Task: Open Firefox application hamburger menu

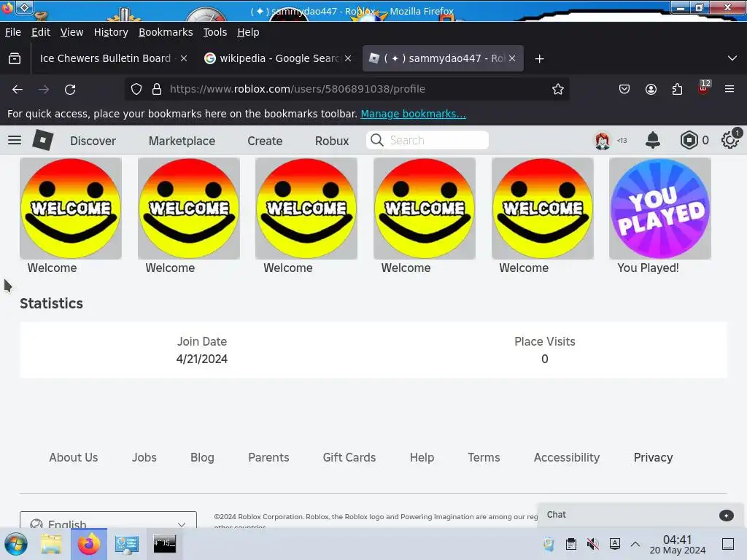Action: [x=729, y=89]
